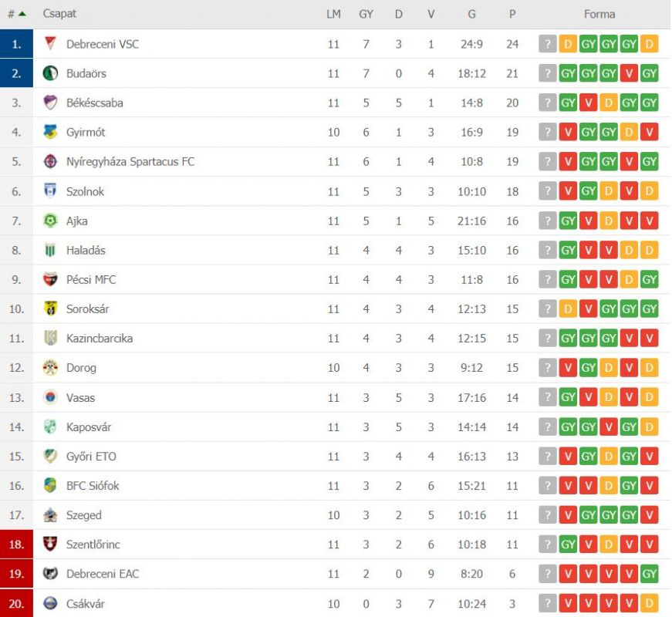672x617 pixels.
Task: Click the Debreceni VSC team crest
Action: tap(50, 44)
